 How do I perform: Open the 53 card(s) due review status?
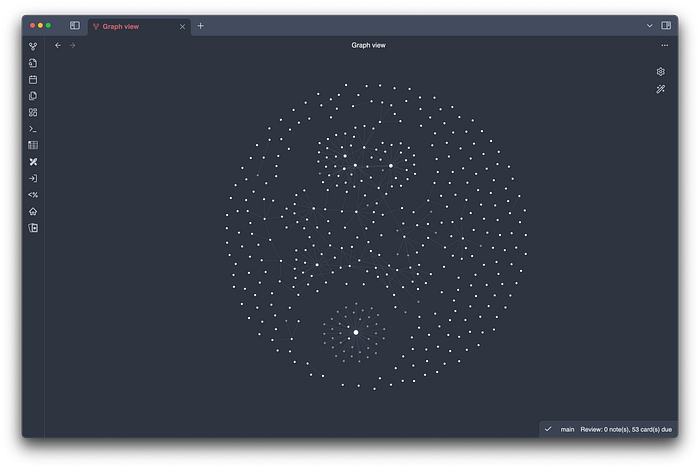(x=626, y=429)
